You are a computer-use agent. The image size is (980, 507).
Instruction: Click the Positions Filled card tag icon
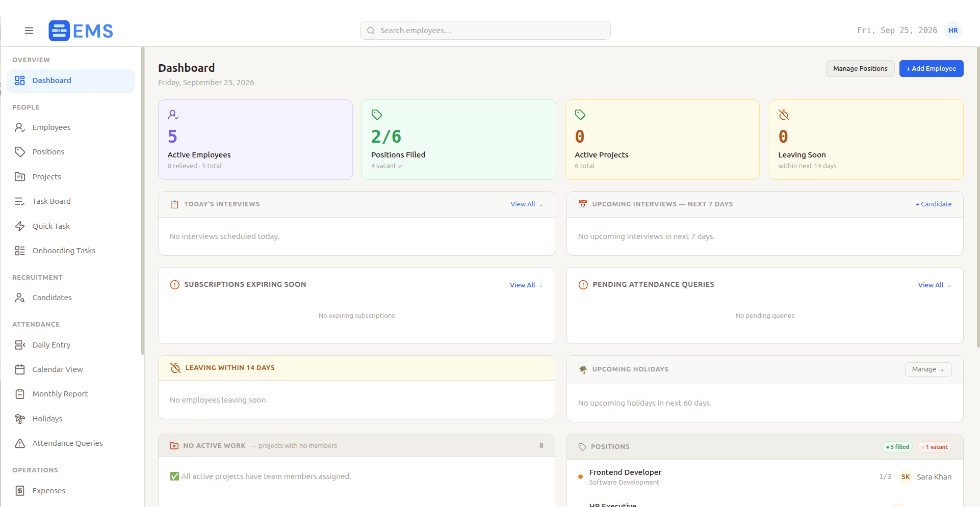pos(377,115)
